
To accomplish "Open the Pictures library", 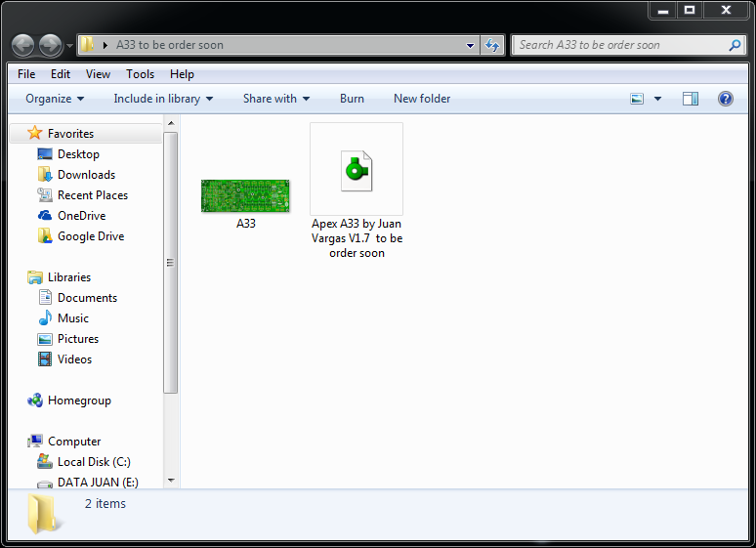I will [x=77, y=339].
